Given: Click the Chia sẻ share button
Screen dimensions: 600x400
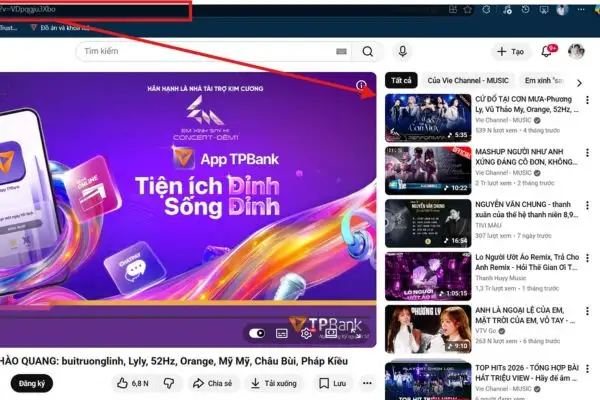Looking at the screenshot, I should pyautogui.click(x=212, y=383).
